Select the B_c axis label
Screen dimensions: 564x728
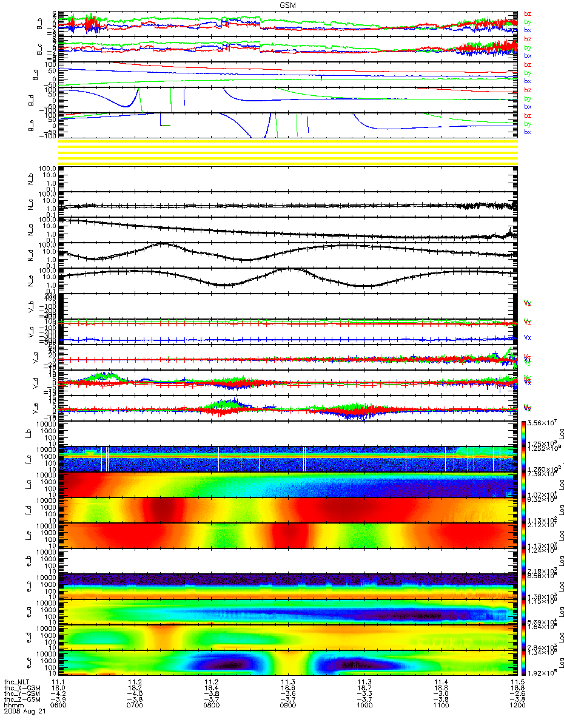(x=39, y=49)
